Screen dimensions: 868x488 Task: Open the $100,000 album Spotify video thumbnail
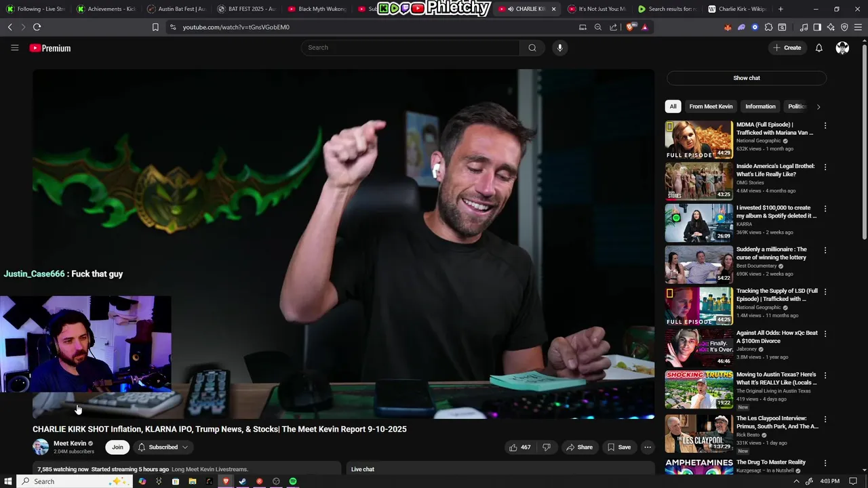(x=698, y=223)
